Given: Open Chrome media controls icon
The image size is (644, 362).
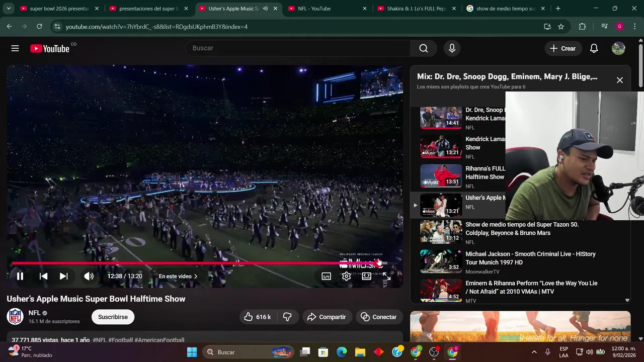Looking at the screenshot, I should (x=605, y=27).
